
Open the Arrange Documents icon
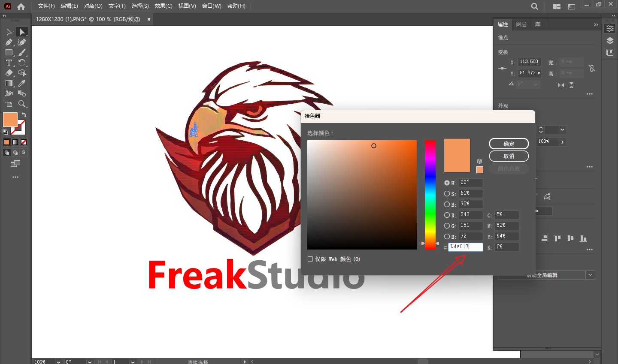click(557, 6)
